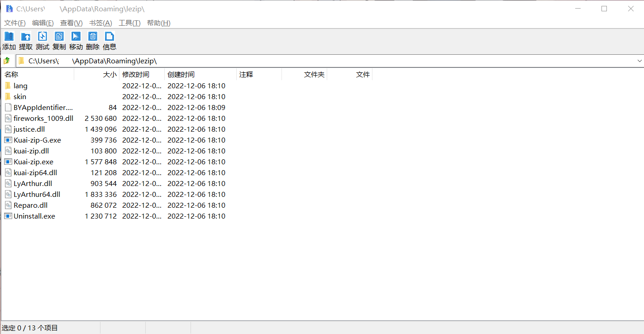
Task: Click the lang folder icon
Action: coord(8,86)
